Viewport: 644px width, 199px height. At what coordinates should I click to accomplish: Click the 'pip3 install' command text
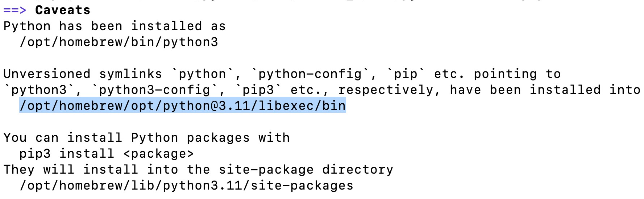pos(67,154)
